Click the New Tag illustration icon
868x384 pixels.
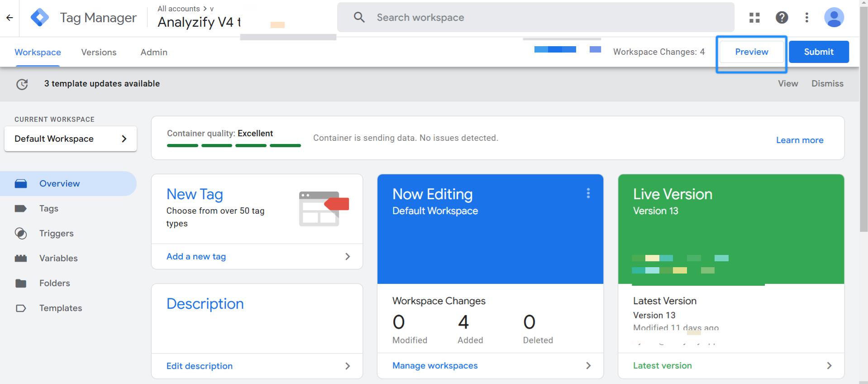coord(324,209)
